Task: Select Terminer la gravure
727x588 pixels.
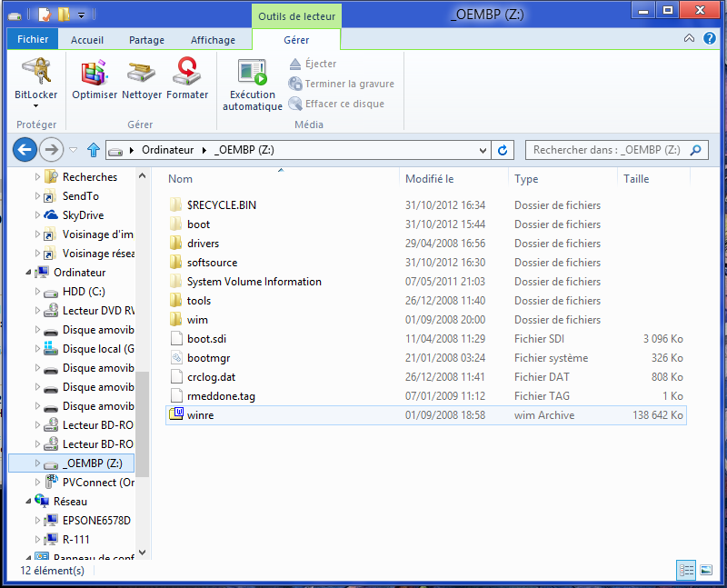Action: point(342,84)
